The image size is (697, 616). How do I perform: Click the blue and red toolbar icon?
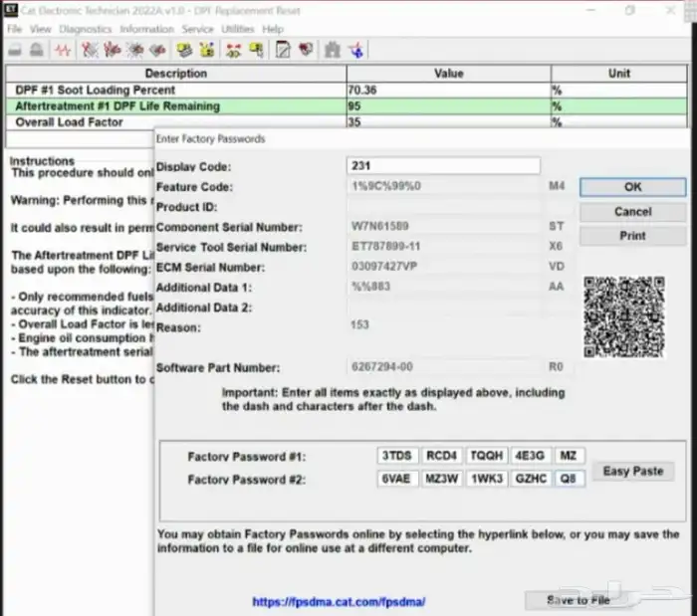(355, 49)
